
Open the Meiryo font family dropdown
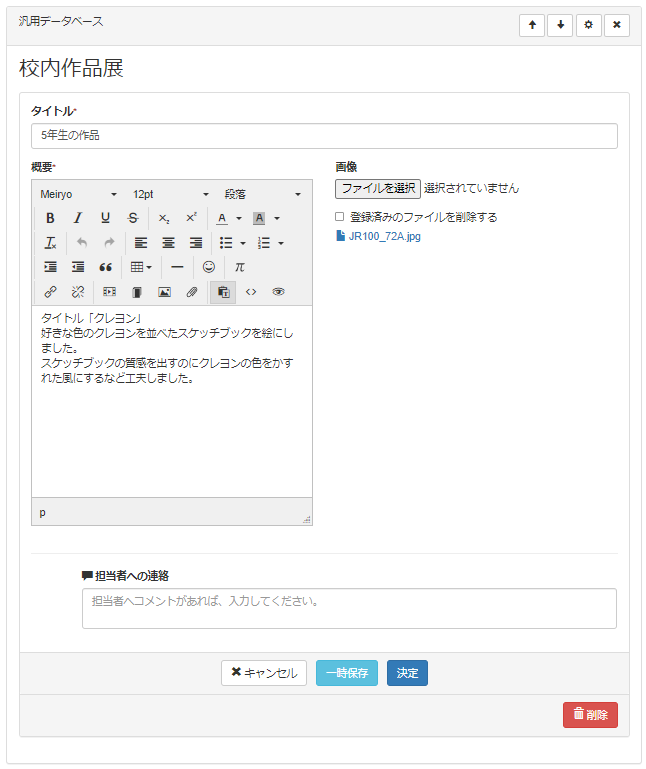78,194
